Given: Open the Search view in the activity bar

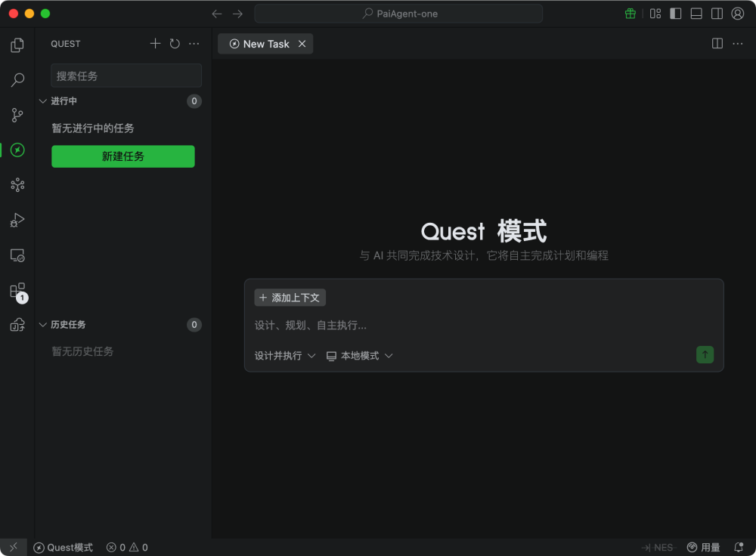Looking at the screenshot, I should [17, 80].
